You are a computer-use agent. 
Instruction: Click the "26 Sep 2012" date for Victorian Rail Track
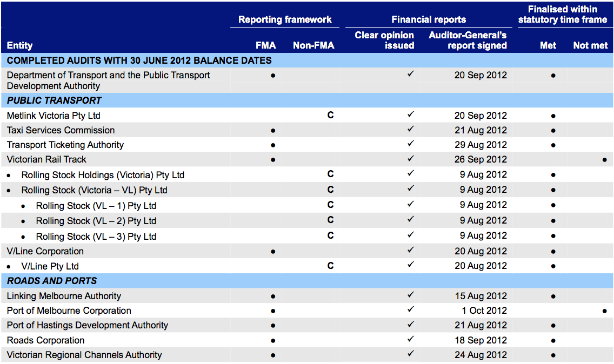tap(480, 160)
